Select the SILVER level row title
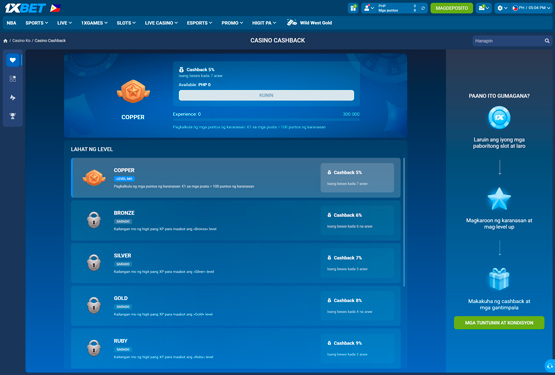This screenshot has width=555, height=375. (122, 255)
